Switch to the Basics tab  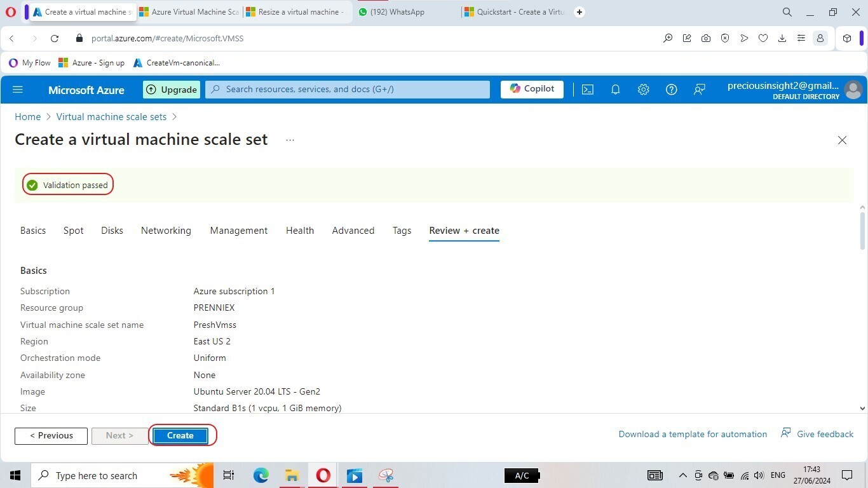(33, 231)
